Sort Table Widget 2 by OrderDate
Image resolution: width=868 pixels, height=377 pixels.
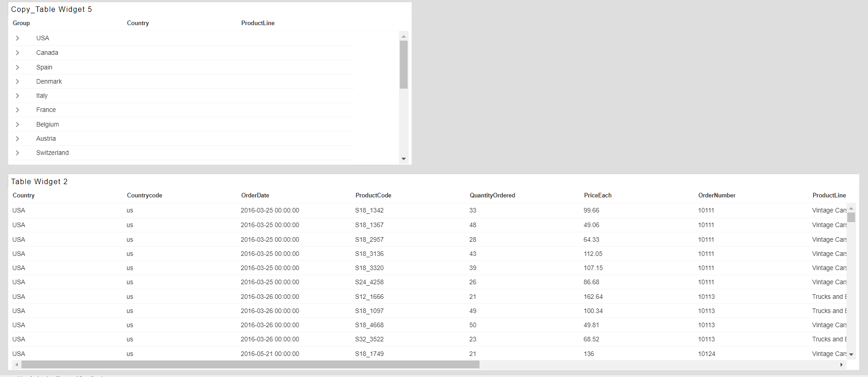click(x=255, y=196)
